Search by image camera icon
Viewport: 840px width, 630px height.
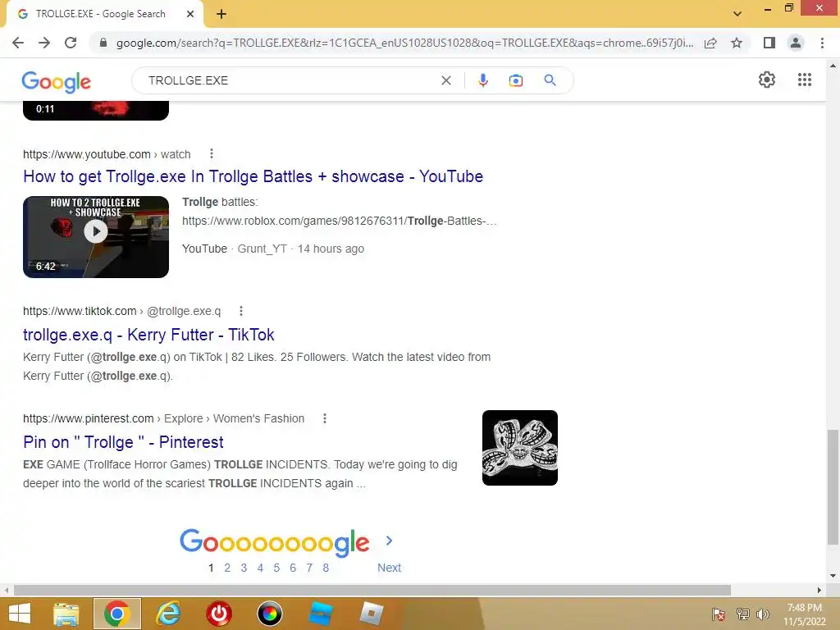[x=515, y=80]
